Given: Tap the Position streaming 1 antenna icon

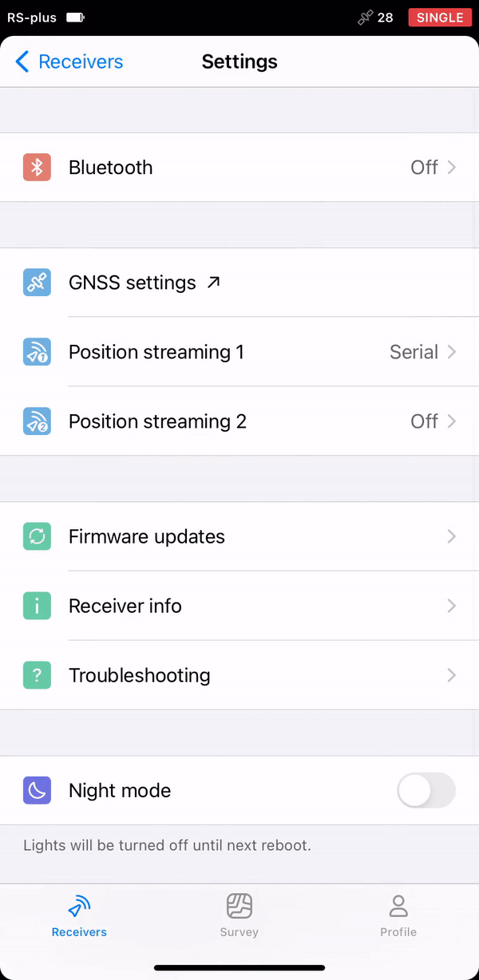Looking at the screenshot, I should 37,352.
